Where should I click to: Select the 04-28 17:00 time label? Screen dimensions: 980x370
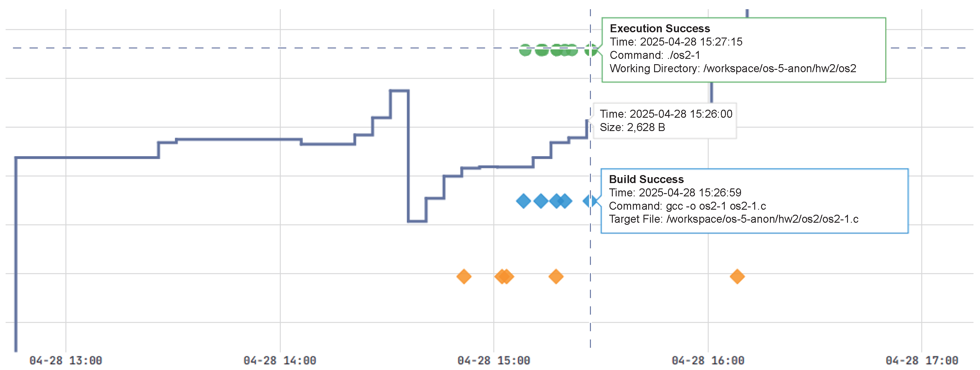point(922,360)
